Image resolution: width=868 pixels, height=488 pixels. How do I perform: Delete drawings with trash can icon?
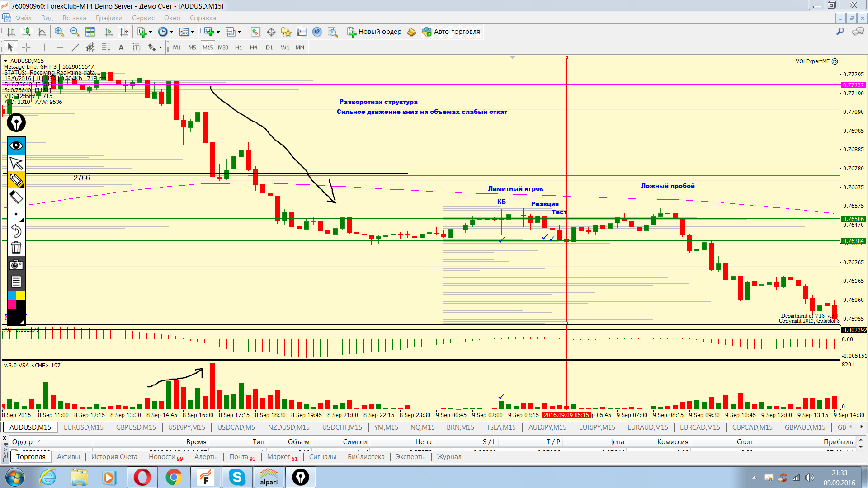click(16, 248)
